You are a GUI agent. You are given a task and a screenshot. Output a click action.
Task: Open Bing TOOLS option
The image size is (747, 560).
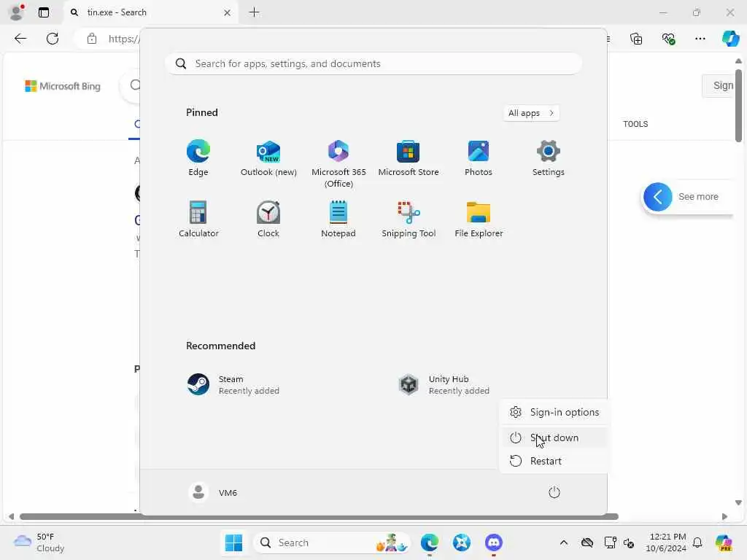[635, 124]
